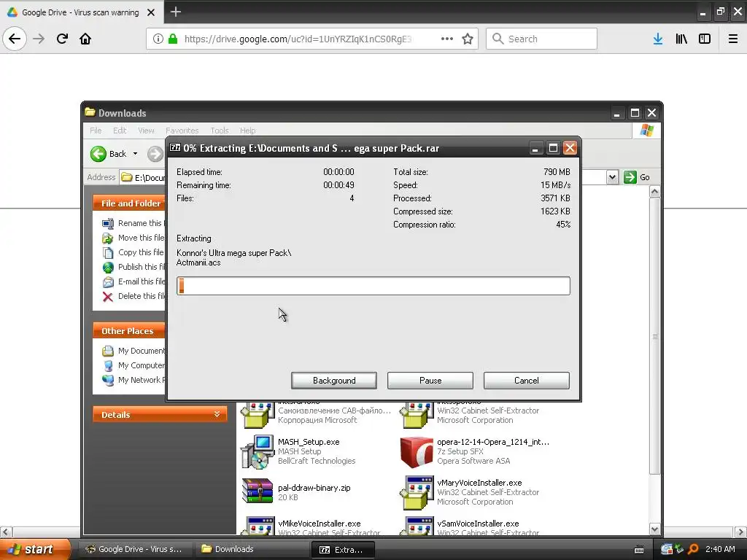The height and width of the screenshot is (560, 747).
Task: Open a new Firefox tab
Action: pos(176,12)
